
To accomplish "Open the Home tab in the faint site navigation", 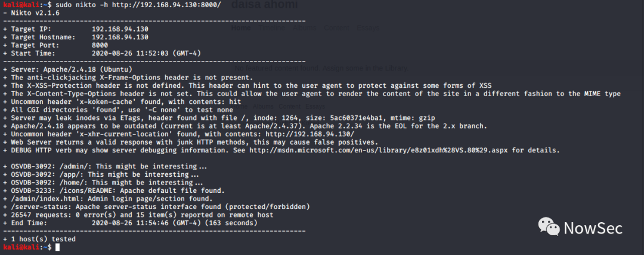I will (x=241, y=28).
